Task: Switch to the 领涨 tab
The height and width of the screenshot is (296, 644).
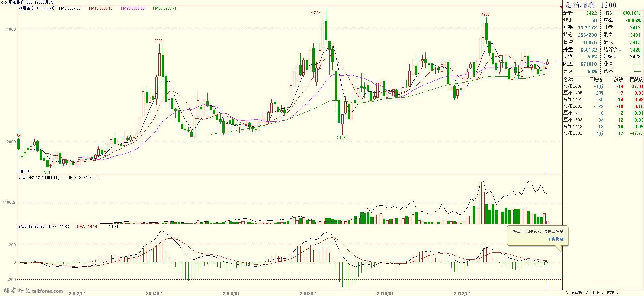Action: (594, 293)
